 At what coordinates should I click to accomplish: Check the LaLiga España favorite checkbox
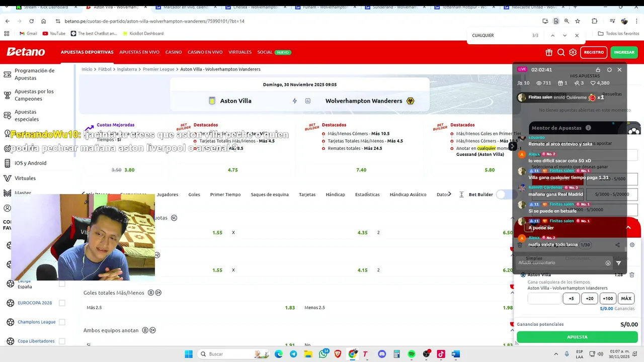pos(62,284)
